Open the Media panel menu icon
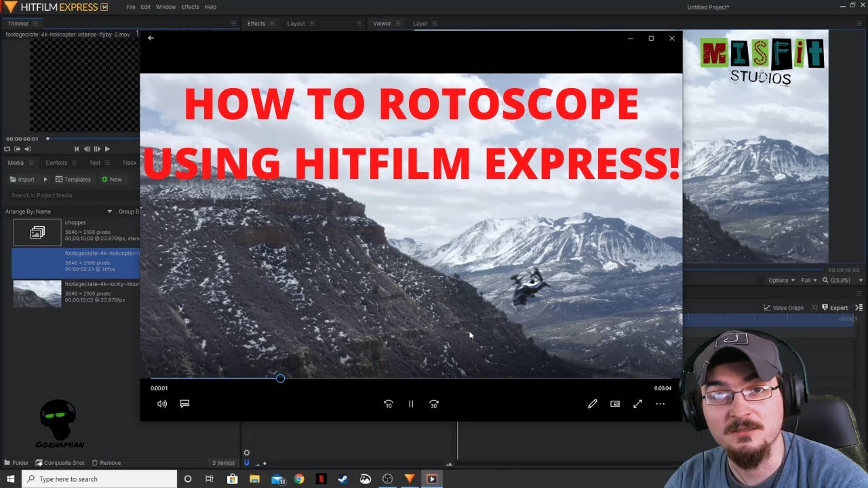Screen dimensions: 868x488 click(31, 163)
